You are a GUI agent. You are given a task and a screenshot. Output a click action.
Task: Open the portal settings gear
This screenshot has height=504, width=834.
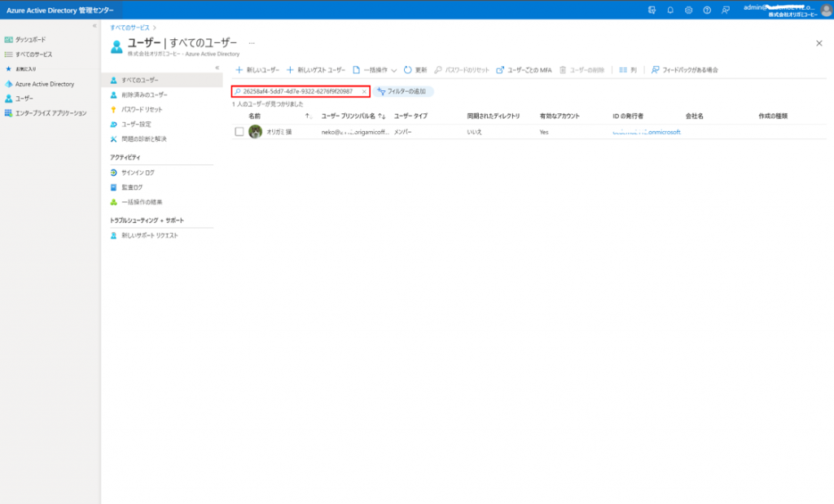click(x=688, y=10)
